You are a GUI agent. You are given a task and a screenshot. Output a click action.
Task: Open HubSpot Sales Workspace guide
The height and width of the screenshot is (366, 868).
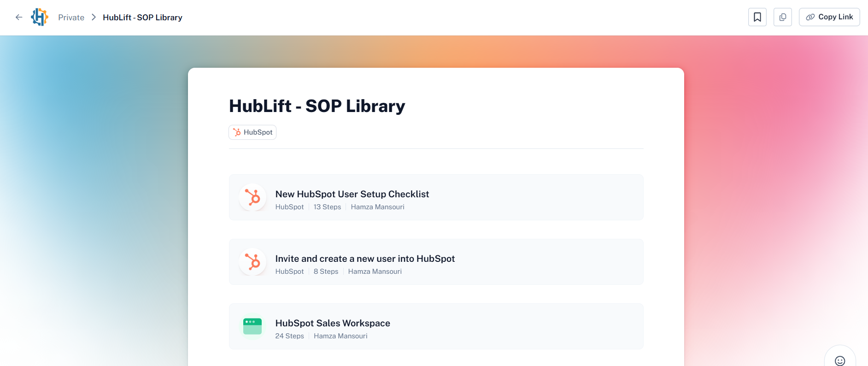[436, 326]
